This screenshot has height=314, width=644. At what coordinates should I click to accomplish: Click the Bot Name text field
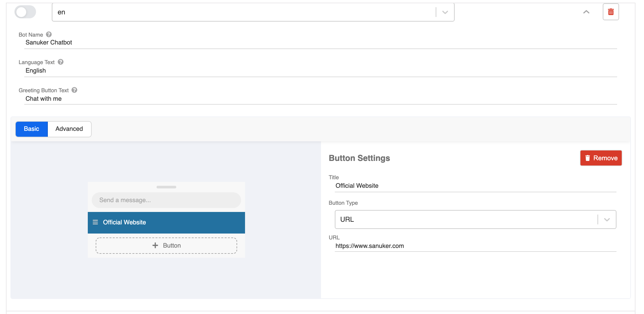click(x=320, y=43)
